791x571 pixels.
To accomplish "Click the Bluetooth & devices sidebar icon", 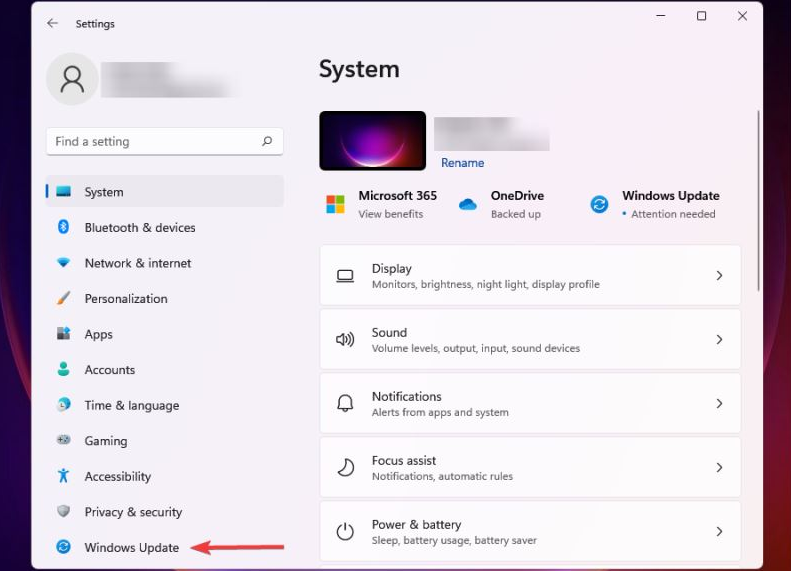I will tap(64, 228).
